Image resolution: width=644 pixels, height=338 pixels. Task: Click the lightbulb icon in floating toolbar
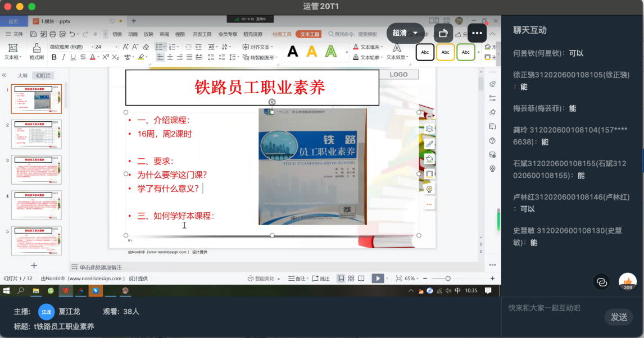click(x=429, y=189)
